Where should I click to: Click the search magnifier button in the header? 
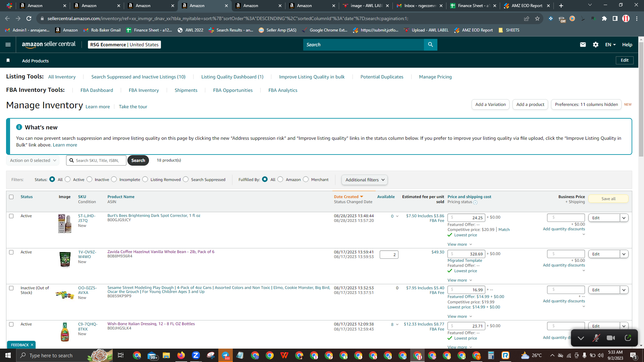[430, 45]
